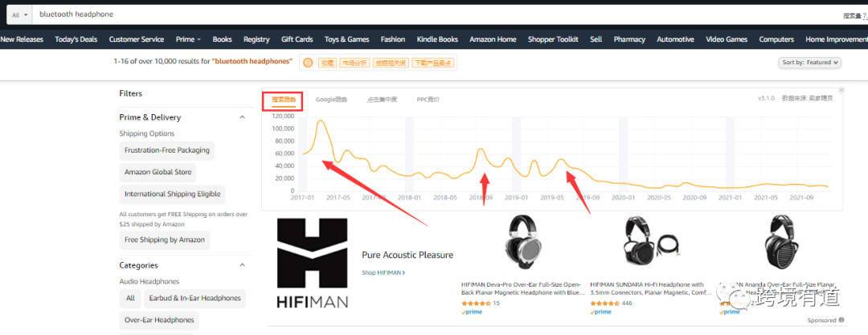Open HIFIMAN Deva-Pro Over-Ear product title
The height and width of the screenshot is (335, 868).
tap(521, 288)
